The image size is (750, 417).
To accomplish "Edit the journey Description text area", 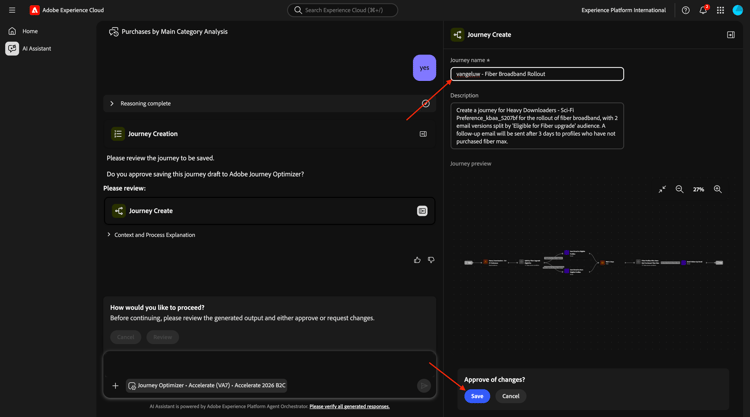I will pyautogui.click(x=537, y=126).
